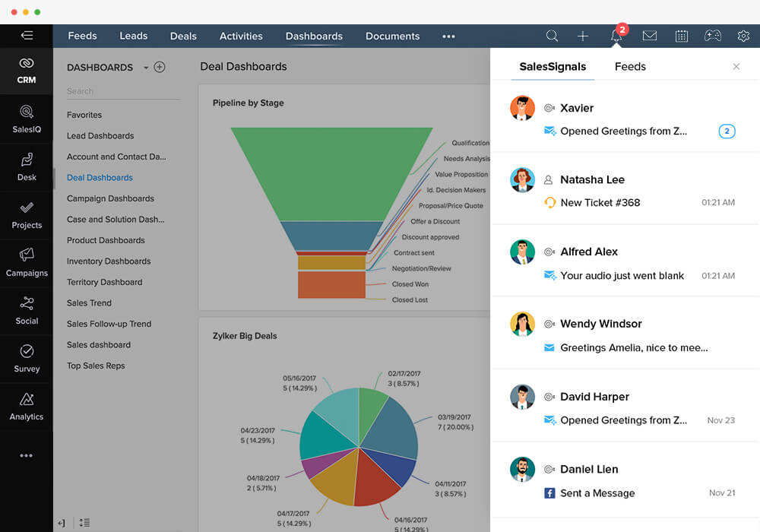Open the gamification controller icon

tap(712, 36)
